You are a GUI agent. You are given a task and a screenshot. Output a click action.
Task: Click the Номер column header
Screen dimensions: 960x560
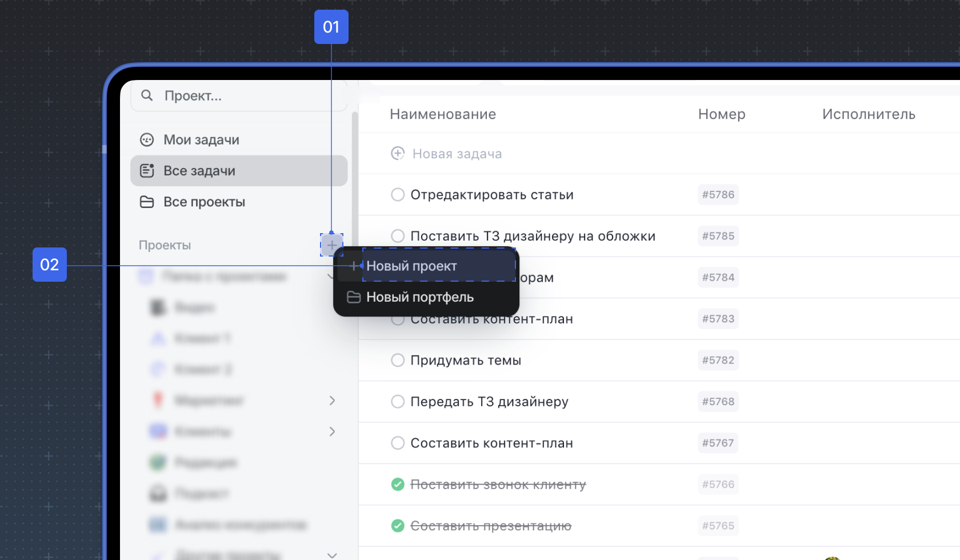pos(722,114)
